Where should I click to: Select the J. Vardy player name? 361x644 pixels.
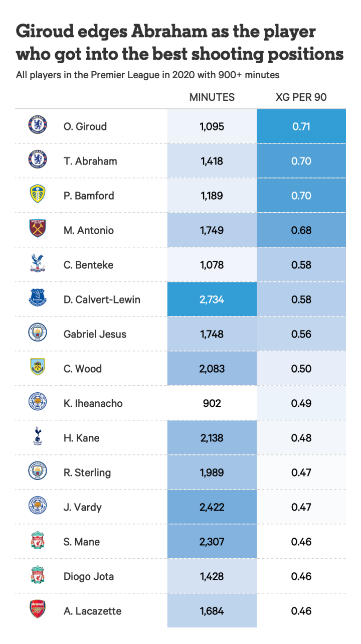tap(83, 507)
